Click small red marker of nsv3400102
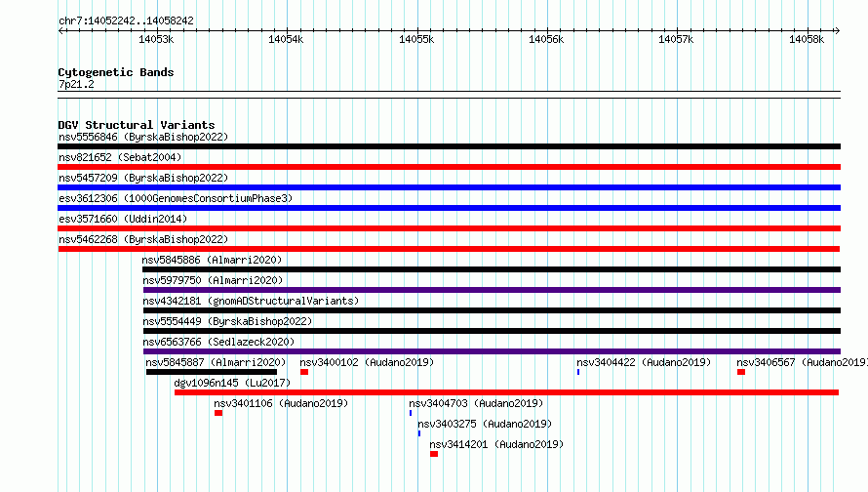The height and width of the screenshot is (492, 868). [x=304, y=372]
